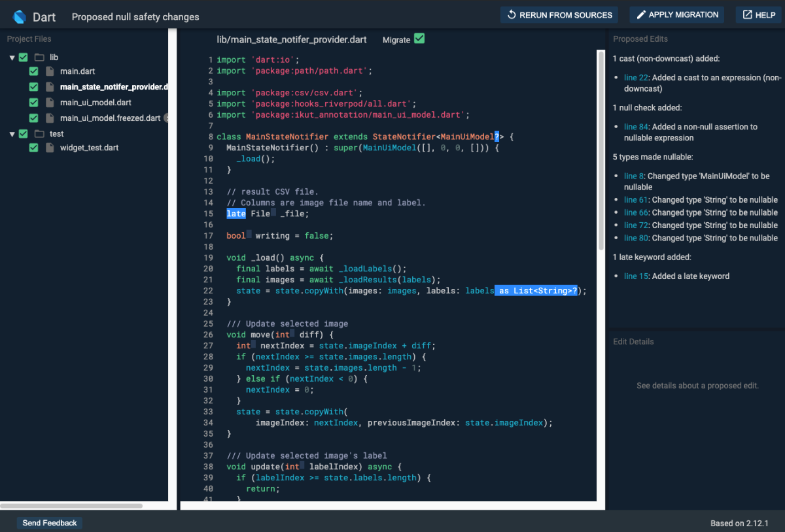Click 'See details about a proposed edit' text
Viewport: 785px width, 532px height.
697,386
